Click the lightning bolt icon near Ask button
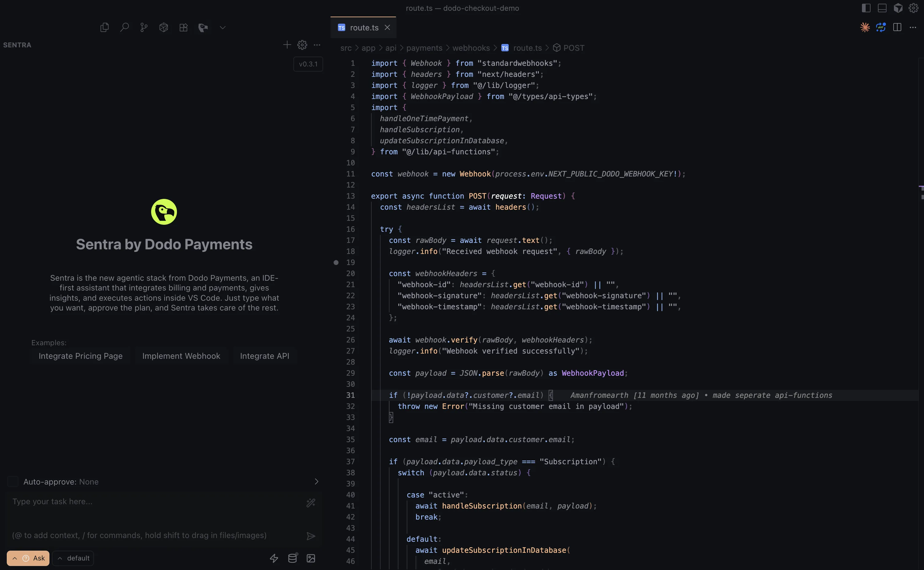924x570 pixels. (274, 558)
